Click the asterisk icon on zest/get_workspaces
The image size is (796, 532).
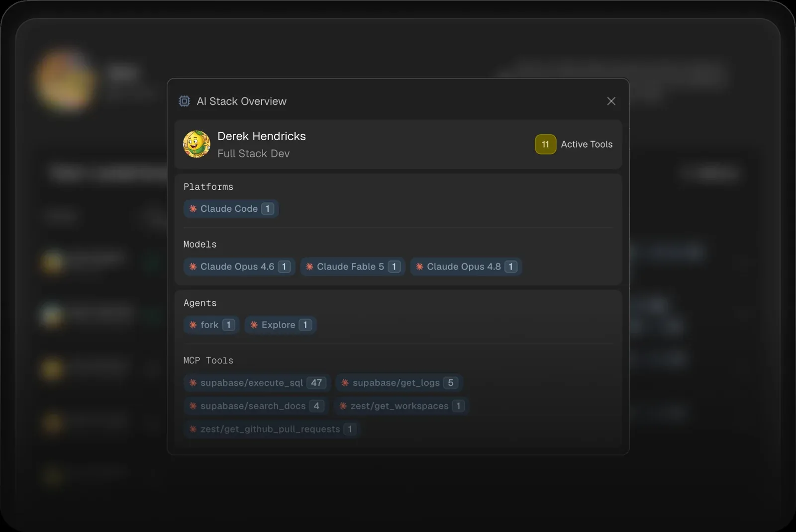343,406
